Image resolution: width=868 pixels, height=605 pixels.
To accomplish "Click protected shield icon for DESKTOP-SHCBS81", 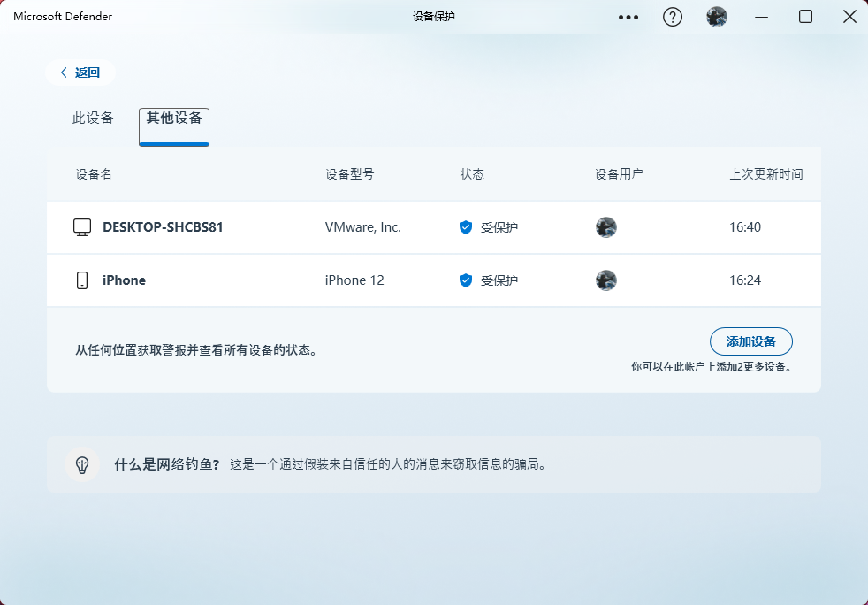I will pos(466,227).
